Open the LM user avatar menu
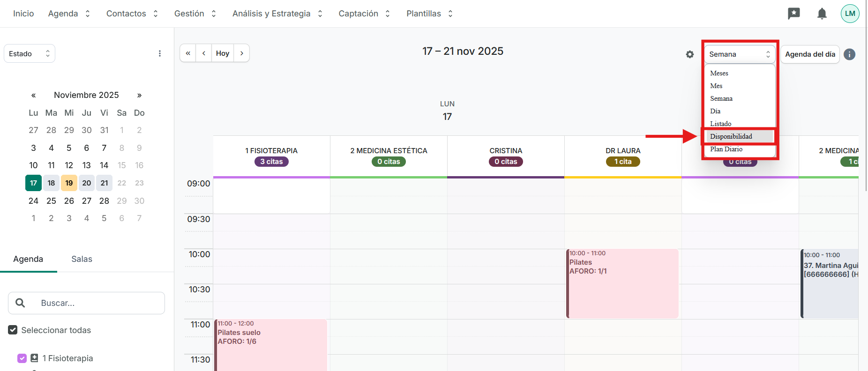868x371 pixels. (850, 14)
